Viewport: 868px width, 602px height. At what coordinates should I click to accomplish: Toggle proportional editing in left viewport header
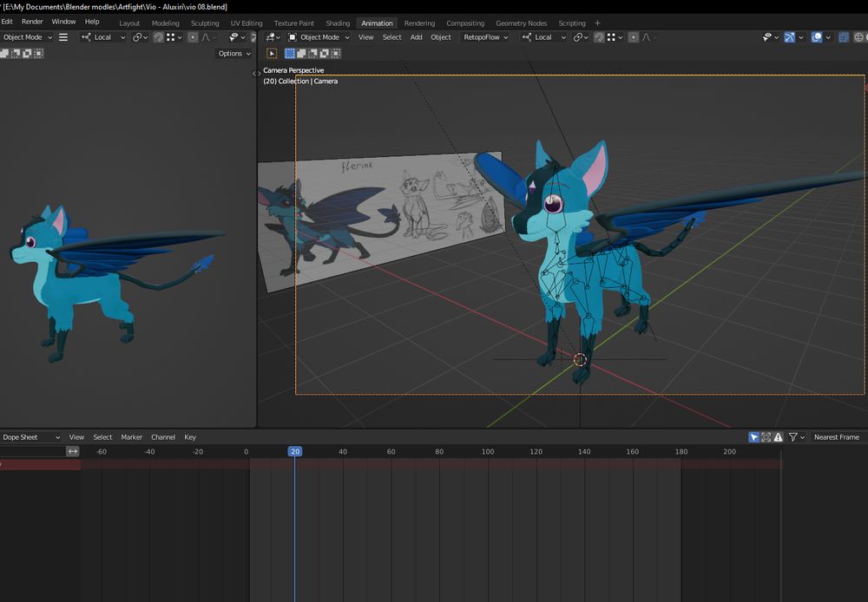(x=193, y=37)
